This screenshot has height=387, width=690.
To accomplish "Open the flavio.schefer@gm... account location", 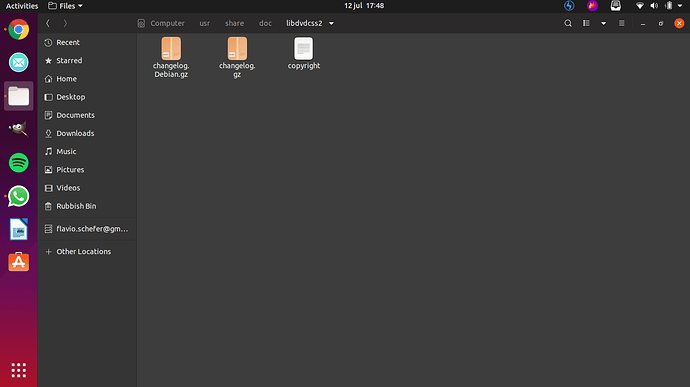I will pyautogui.click(x=87, y=229).
